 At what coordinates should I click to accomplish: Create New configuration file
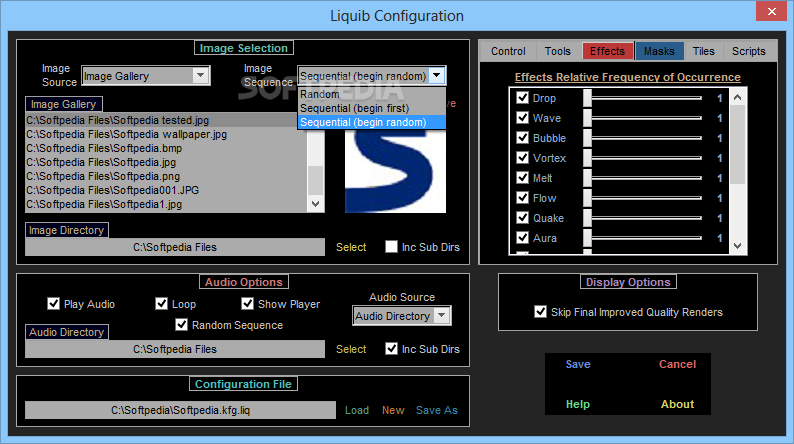coord(393,410)
